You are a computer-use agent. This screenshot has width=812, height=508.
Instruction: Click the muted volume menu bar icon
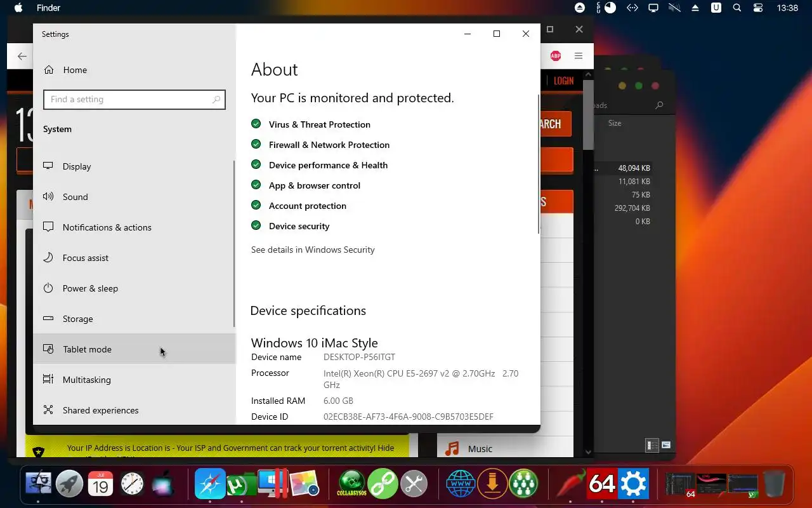click(674, 8)
